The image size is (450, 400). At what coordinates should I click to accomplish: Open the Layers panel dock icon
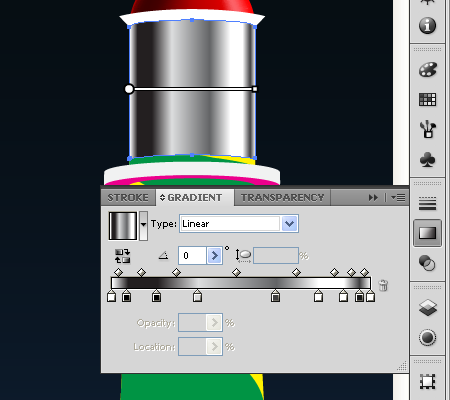(427, 307)
